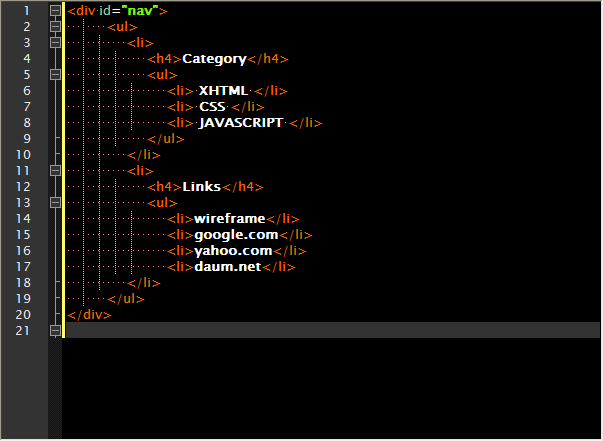Click the opening <h4> tag on line 12
The width and height of the screenshot is (603, 441).
click(x=165, y=187)
